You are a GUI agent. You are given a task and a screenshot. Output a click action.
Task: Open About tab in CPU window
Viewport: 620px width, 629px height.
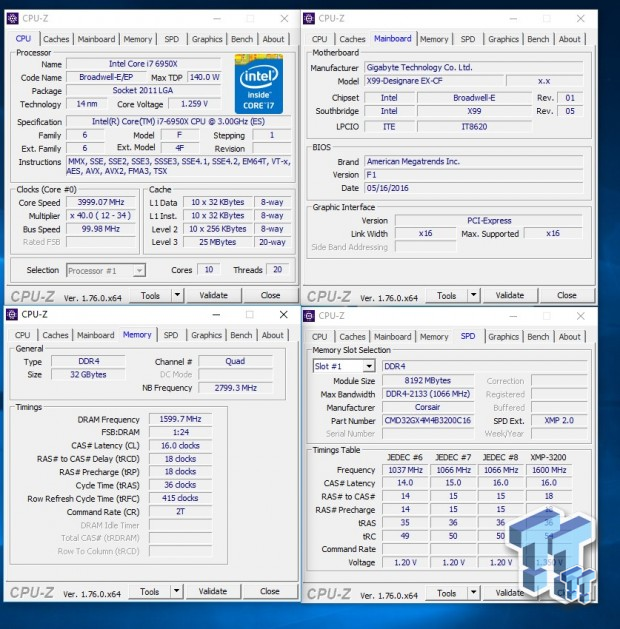[273, 39]
